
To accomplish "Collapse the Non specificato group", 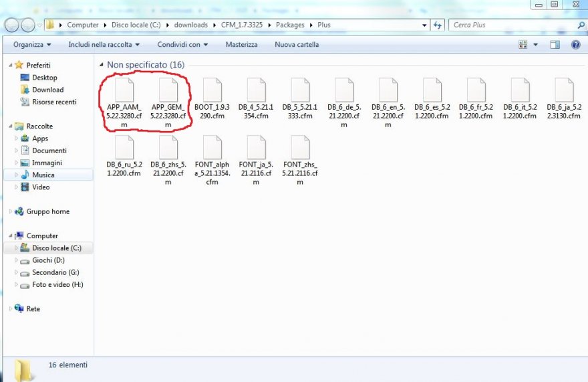I will [101, 65].
